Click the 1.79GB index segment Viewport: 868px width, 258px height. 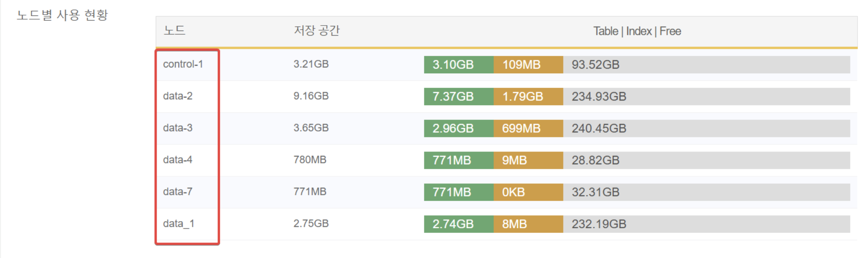[x=528, y=96]
